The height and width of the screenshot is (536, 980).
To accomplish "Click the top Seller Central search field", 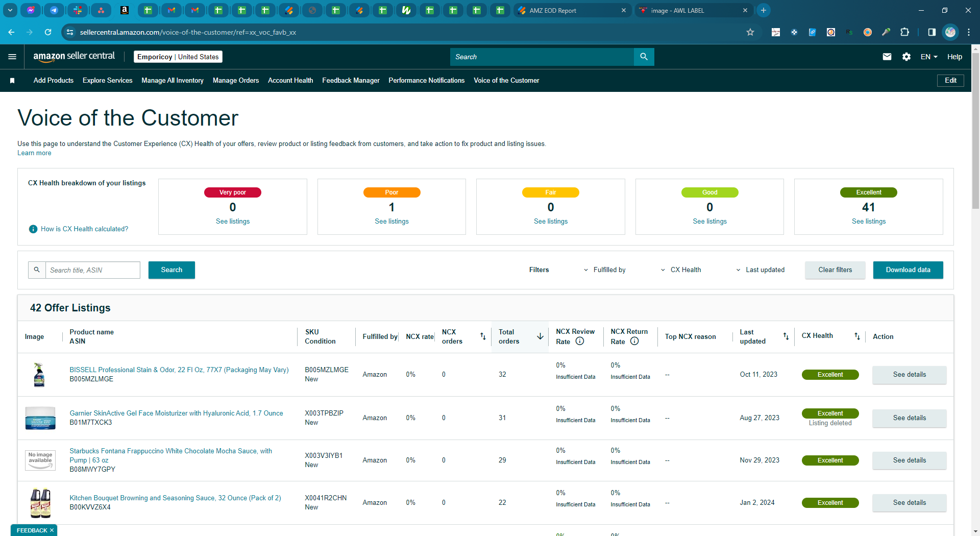I will [x=542, y=57].
